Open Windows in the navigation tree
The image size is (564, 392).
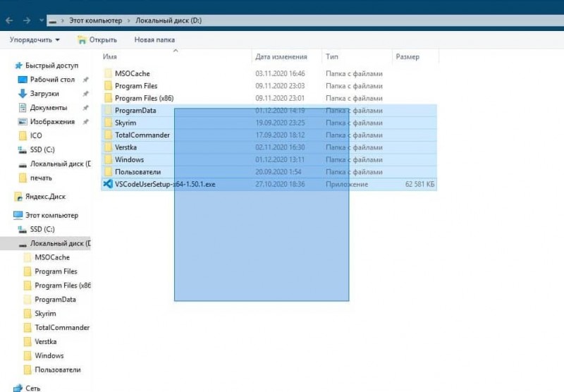[49, 355]
